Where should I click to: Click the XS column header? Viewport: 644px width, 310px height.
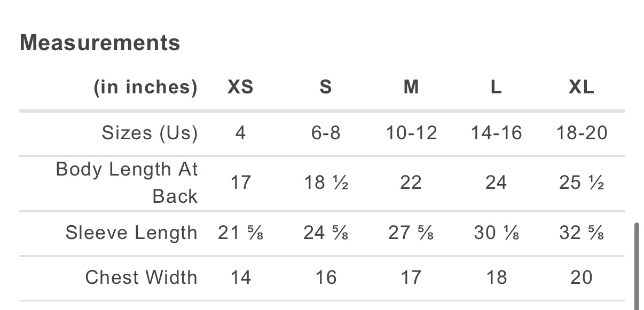click(x=240, y=87)
